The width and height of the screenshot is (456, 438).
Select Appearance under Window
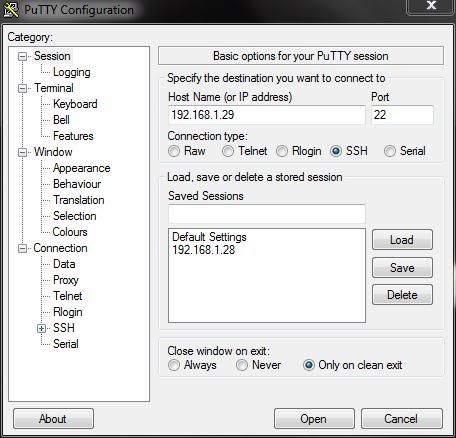pyautogui.click(x=82, y=168)
